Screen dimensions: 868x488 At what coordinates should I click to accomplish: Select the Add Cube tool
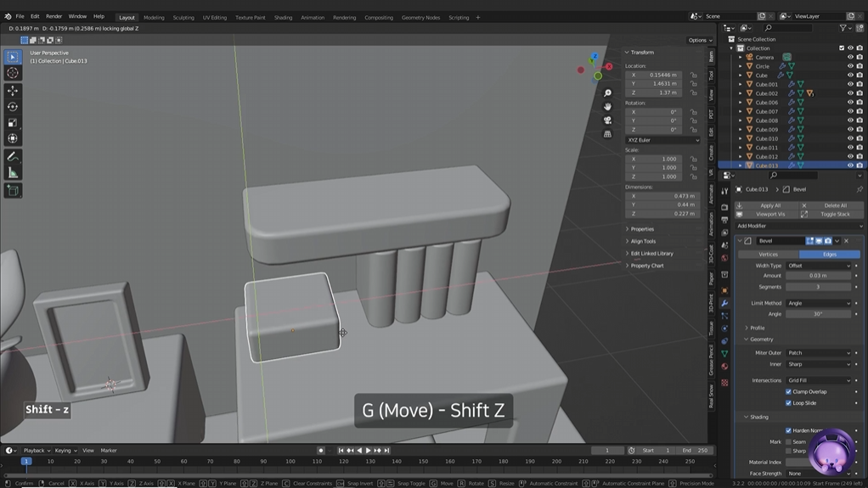[x=13, y=191]
